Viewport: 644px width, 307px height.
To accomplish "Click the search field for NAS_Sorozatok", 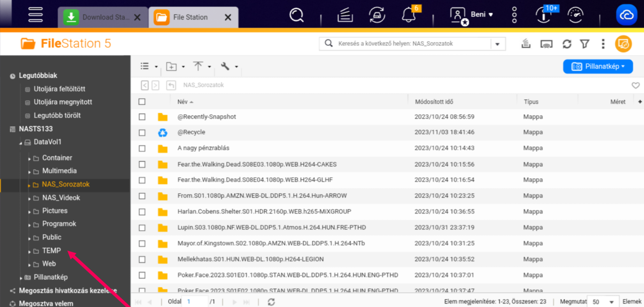I will [x=412, y=44].
